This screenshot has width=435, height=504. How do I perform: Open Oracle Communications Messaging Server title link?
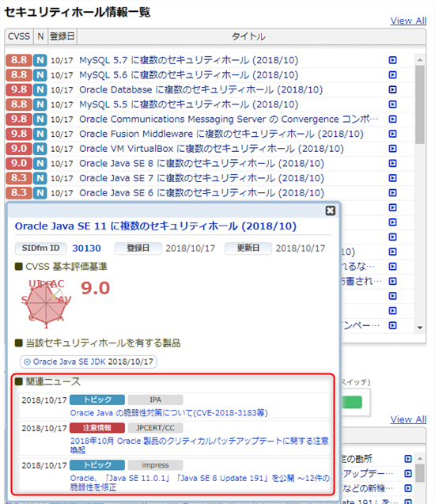click(x=229, y=119)
